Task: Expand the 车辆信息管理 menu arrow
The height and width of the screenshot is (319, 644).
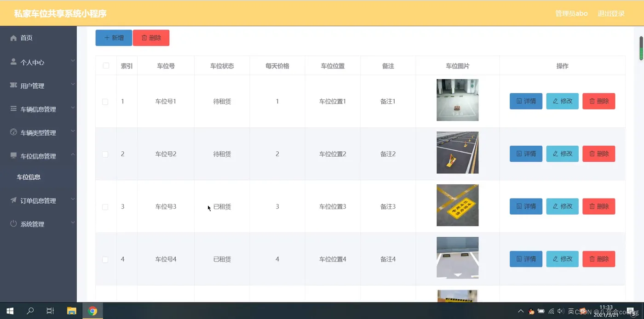Action: pyautogui.click(x=73, y=108)
